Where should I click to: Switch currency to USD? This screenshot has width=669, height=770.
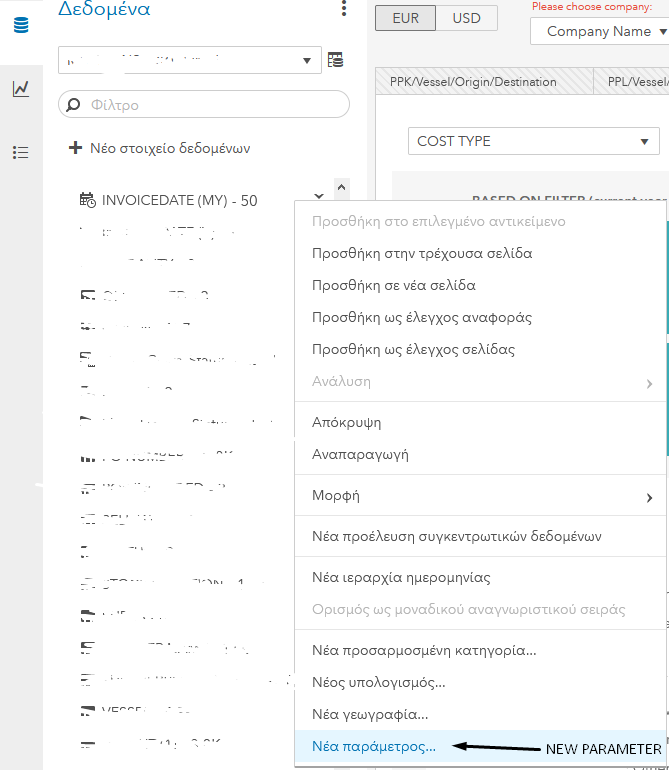(x=466, y=18)
